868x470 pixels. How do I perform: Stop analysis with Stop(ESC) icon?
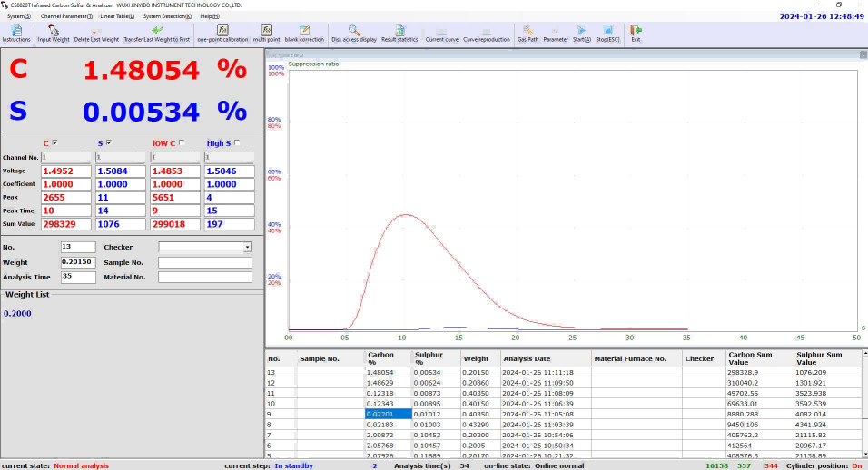click(607, 34)
